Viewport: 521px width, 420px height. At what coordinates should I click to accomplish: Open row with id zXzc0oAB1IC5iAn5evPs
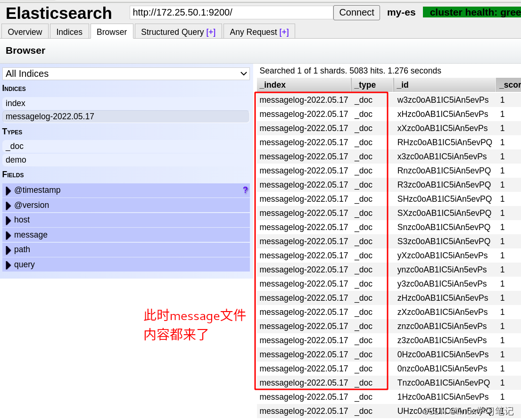click(x=389, y=312)
